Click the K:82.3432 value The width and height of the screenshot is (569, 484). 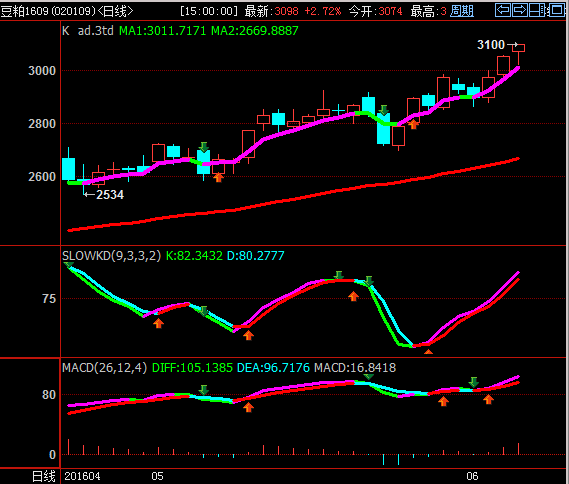194,256
